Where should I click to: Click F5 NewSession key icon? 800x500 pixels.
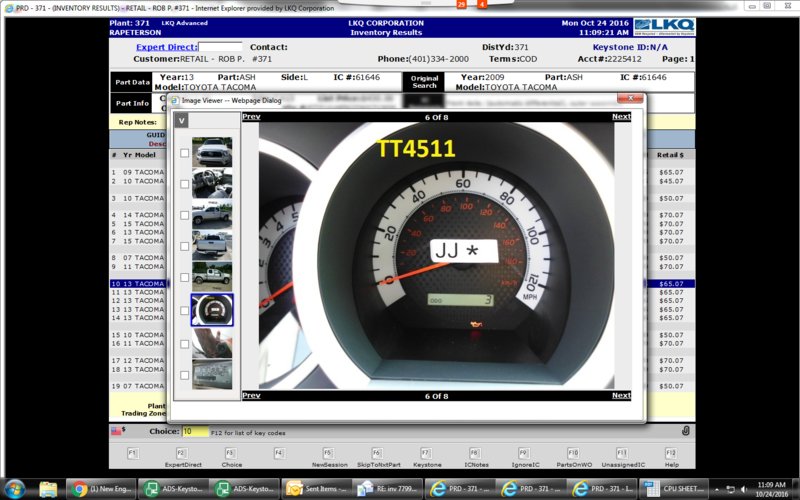pos(329,453)
